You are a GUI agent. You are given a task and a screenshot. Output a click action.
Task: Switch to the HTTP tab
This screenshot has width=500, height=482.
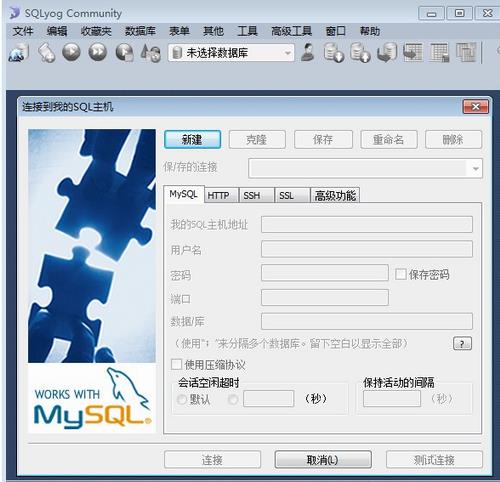tap(221, 195)
